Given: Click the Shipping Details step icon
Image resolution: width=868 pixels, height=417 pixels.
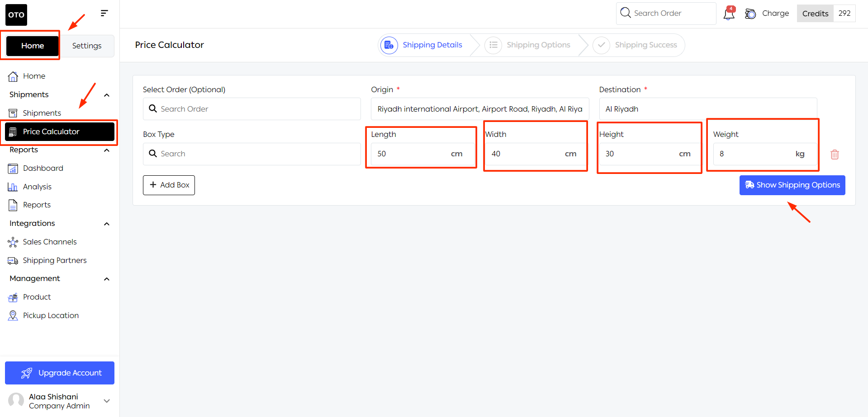Looking at the screenshot, I should tap(389, 45).
